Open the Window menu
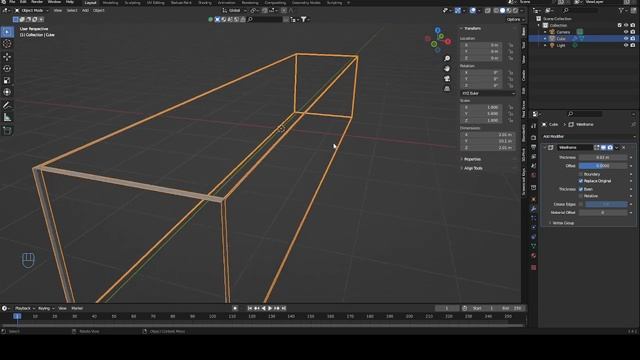Image resolution: width=640 pixels, height=360 pixels. [x=54, y=2]
